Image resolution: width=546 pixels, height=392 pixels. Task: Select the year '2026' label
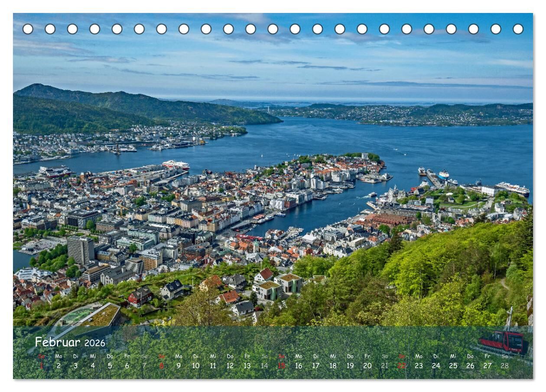pyautogui.click(x=94, y=343)
